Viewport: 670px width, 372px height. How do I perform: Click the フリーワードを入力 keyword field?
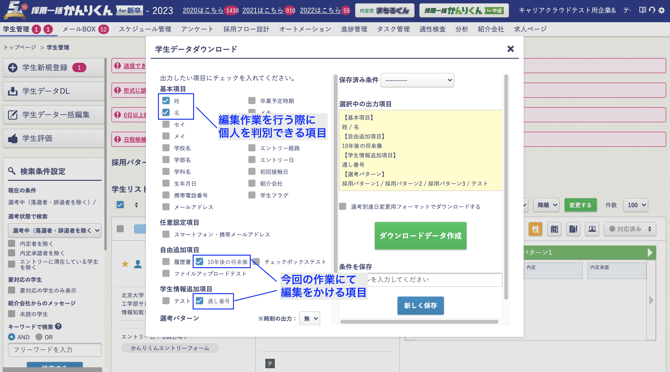(x=55, y=350)
